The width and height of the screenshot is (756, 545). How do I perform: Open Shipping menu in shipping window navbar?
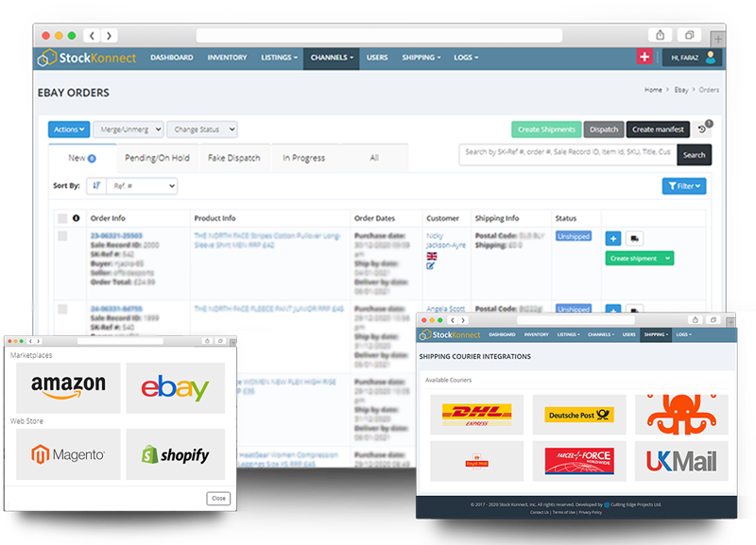[x=656, y=334]
